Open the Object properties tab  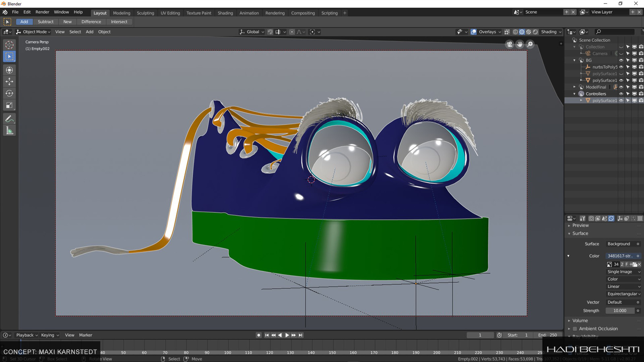(620, 218)
